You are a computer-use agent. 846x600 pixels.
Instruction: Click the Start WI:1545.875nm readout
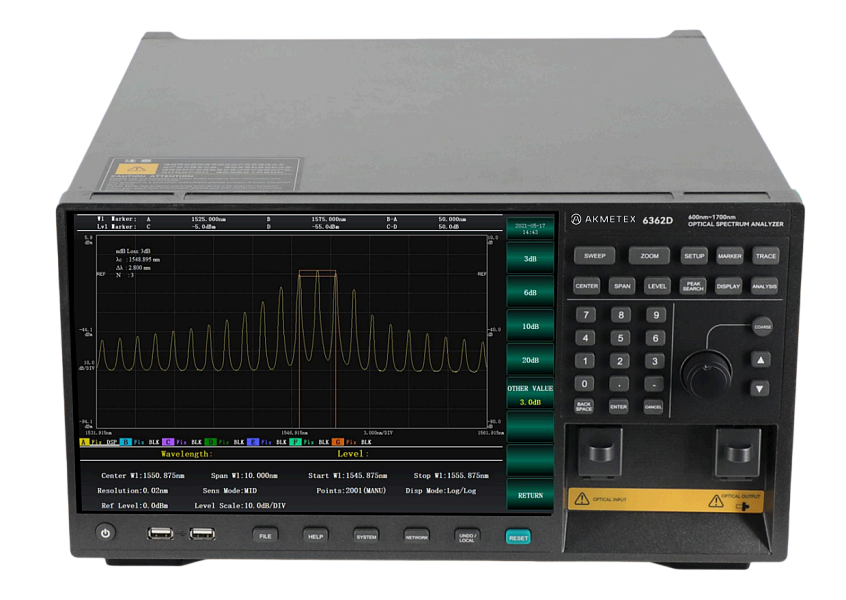point(347,475)
